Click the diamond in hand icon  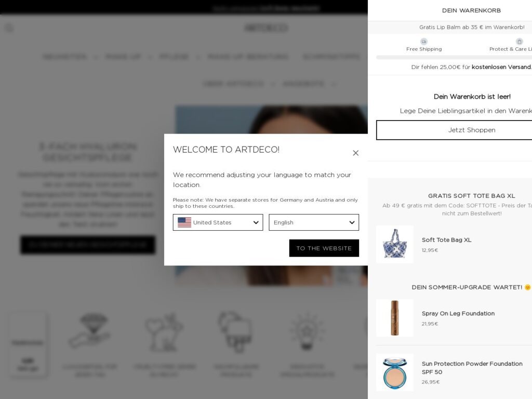pos(89,331)
